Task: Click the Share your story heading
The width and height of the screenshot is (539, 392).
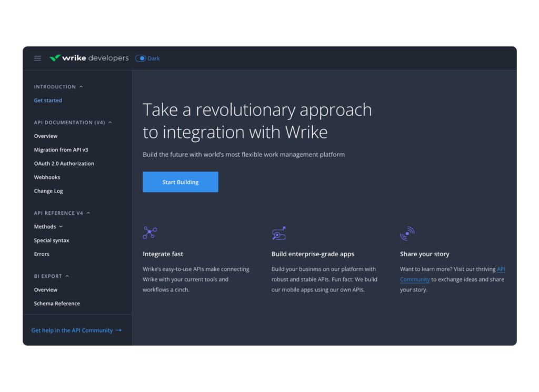Action: click(x=425, y=254)
